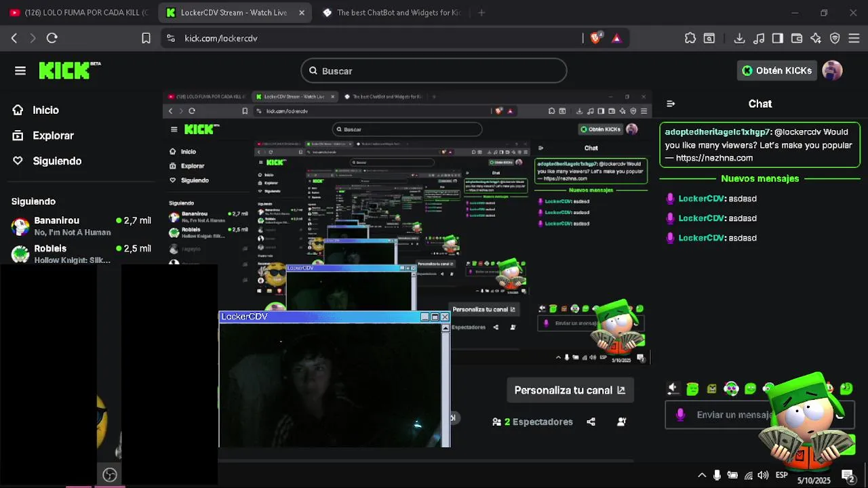The width and height of the screenshot is (868, 488).
Task: Click the first LockerCDV: asdasd chat message
Action: [x=711, y=199]
